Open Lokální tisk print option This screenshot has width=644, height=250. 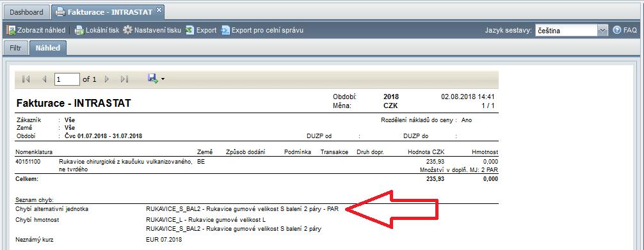(97, 31)
